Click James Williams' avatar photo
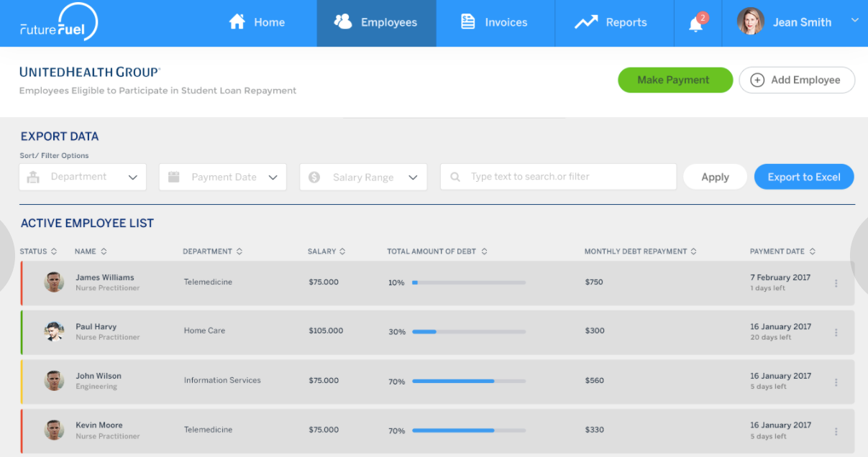This screenshot has height=457, width=868. pyautogui.click(x=54, y=282)
